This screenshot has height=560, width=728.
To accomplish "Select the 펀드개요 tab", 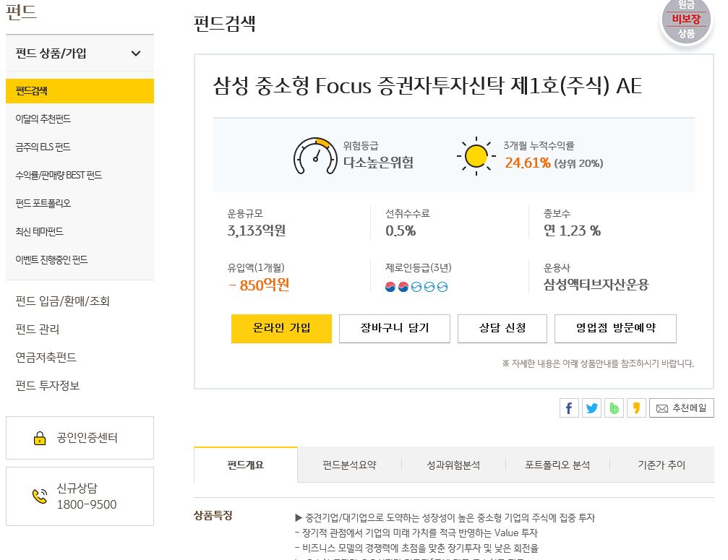I will (x=246, y=465).
